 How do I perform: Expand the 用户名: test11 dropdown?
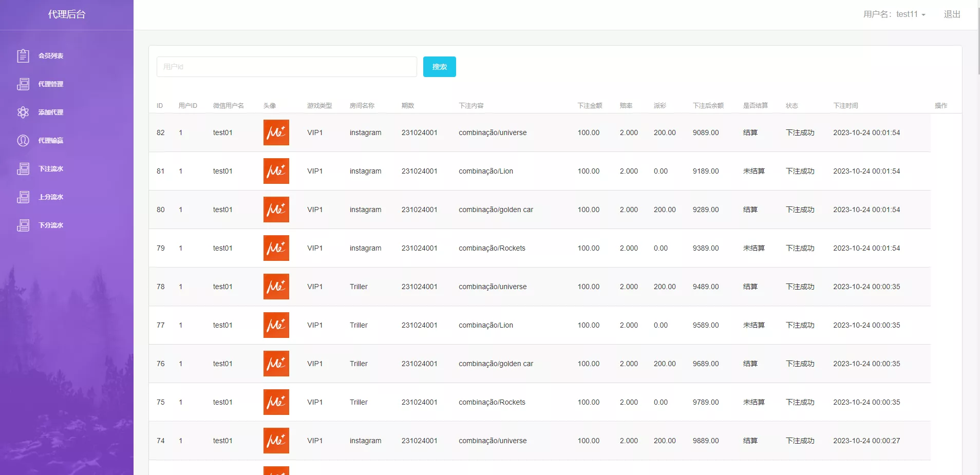point(894,14)
